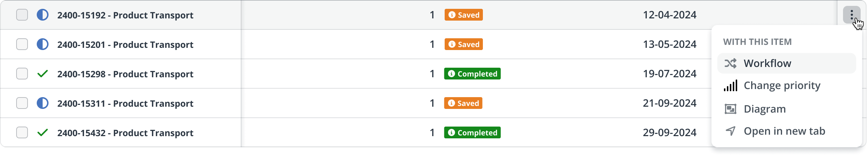868x156 pixels.
Task: Click the green checkmark icon for 2400-15298
Action: coord(43,74)
